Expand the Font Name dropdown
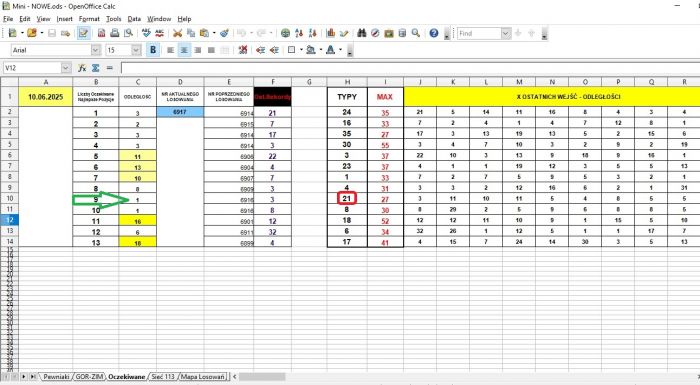The height and width of the screenshot is (385, 700). tap(96, 50)
